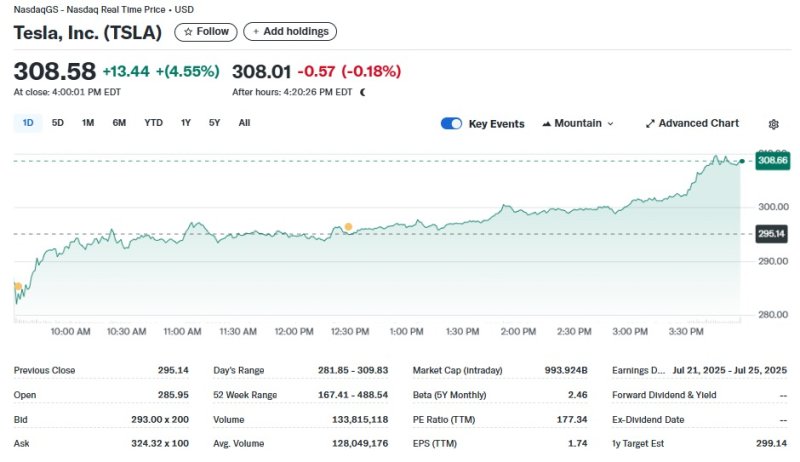Click the Forward Dividend & Yield label
The image size is (800, 462).
[x=664, y=395]
